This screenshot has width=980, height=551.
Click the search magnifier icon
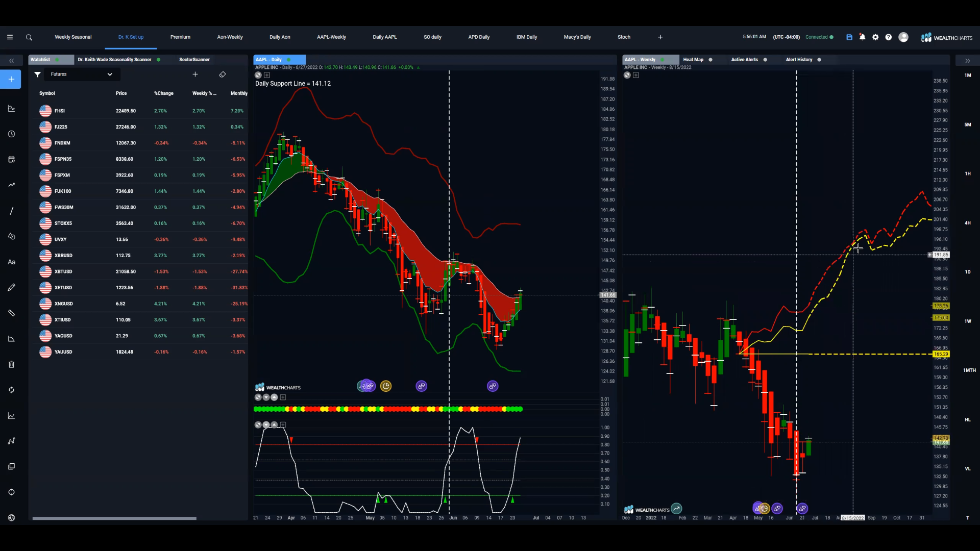click(x=29, y=37)
